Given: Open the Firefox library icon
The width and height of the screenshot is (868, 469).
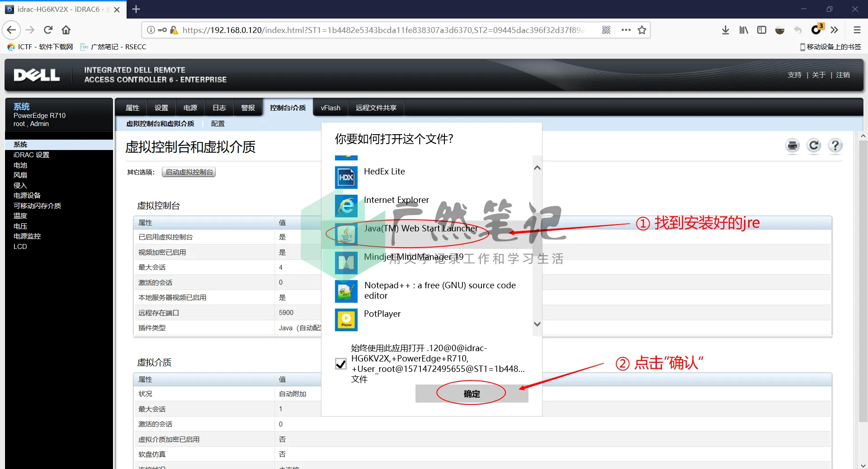Looking at the screenshot, I should (x=744, y=30).
